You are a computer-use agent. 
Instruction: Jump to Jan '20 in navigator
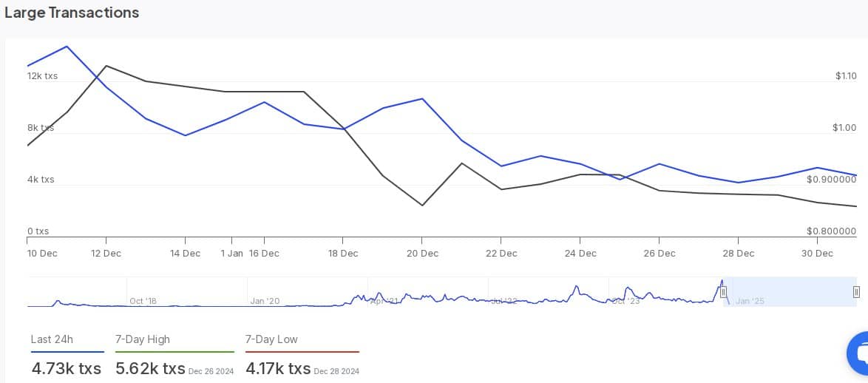(x=264, y=301)
